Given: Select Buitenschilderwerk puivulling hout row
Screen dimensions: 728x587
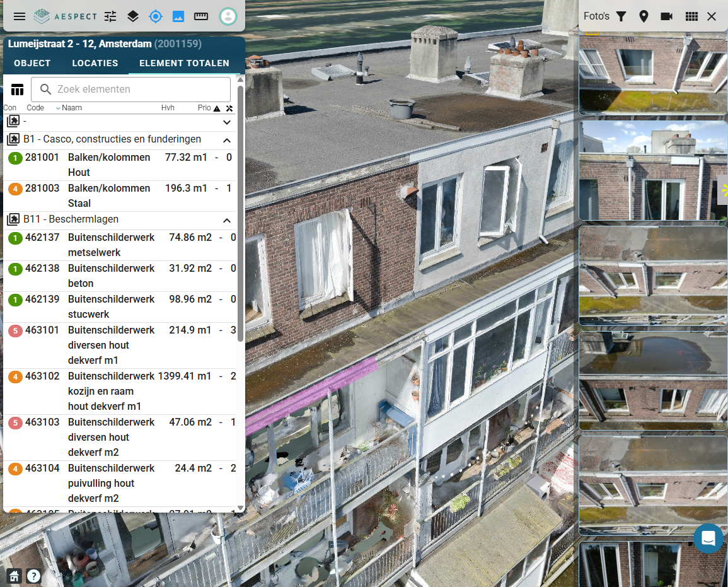Looking at the screenshot, I should [120, 484].
